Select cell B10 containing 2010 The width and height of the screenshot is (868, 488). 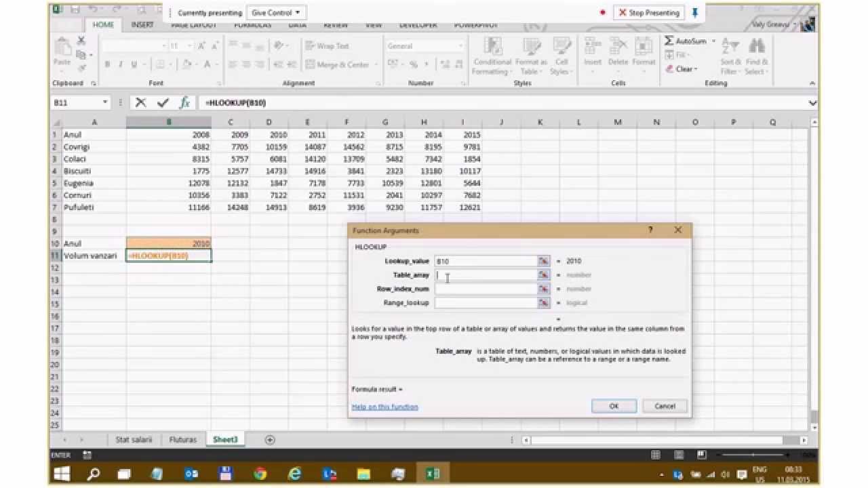click(169, 243)
